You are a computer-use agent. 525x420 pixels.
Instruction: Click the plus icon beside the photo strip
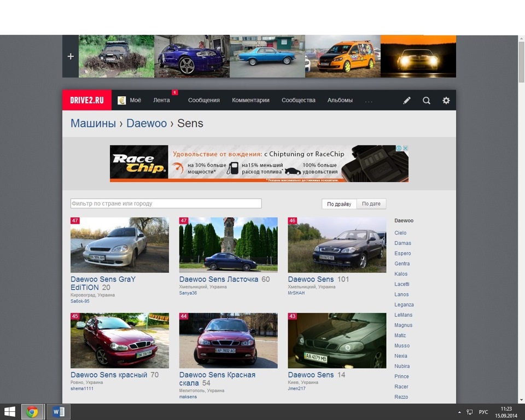[71, 56]
